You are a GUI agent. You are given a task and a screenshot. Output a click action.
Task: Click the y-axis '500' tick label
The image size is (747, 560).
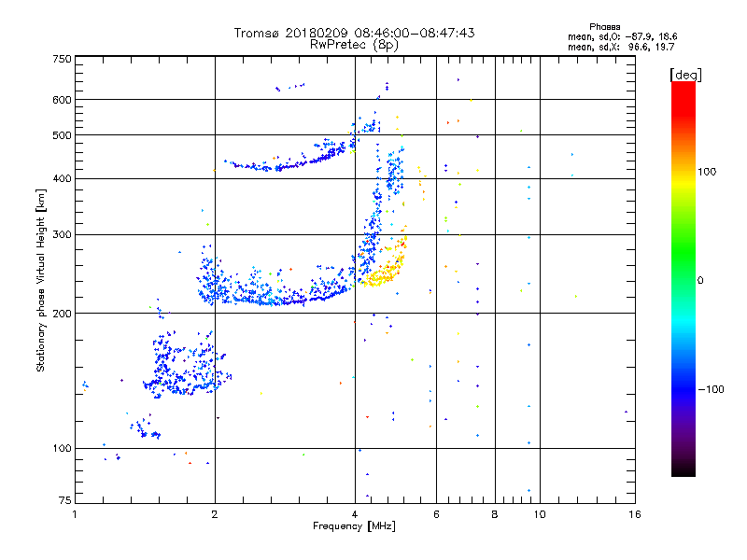pyautogui.click(x=62, y=135)
